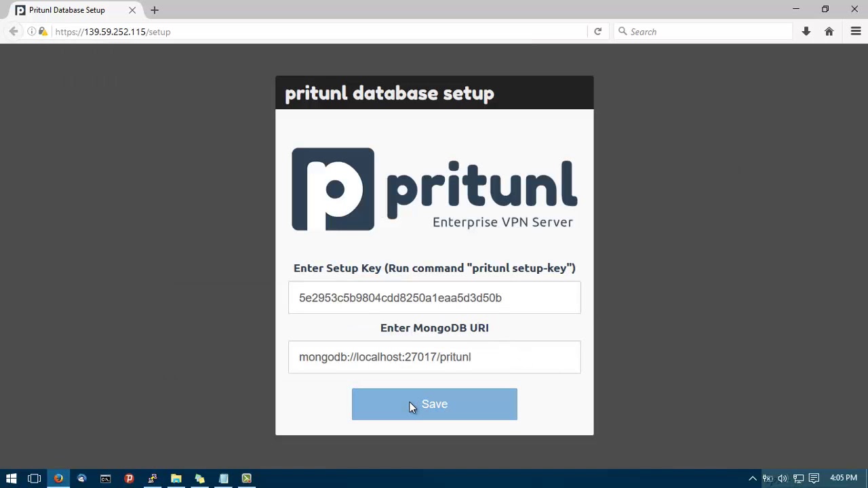Open the Firefox hamburger menu
Screen dimensions: 868x488
pos(856,31)
